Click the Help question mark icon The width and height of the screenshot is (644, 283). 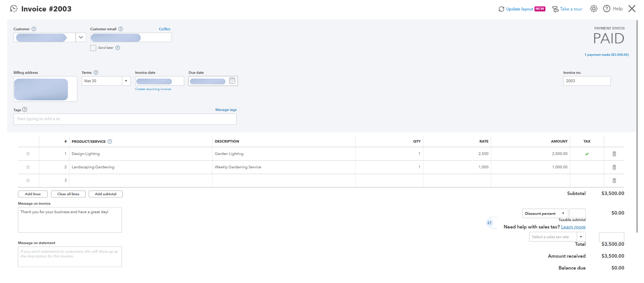(607, 9)
